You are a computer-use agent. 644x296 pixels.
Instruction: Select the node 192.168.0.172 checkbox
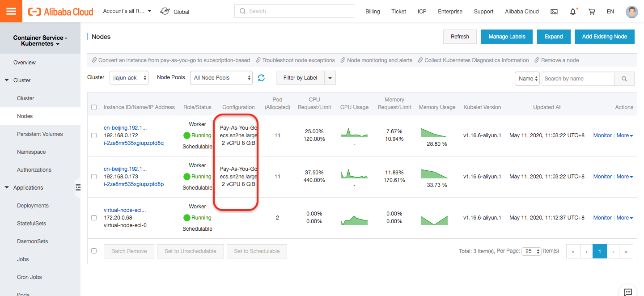tap(94, 135)
